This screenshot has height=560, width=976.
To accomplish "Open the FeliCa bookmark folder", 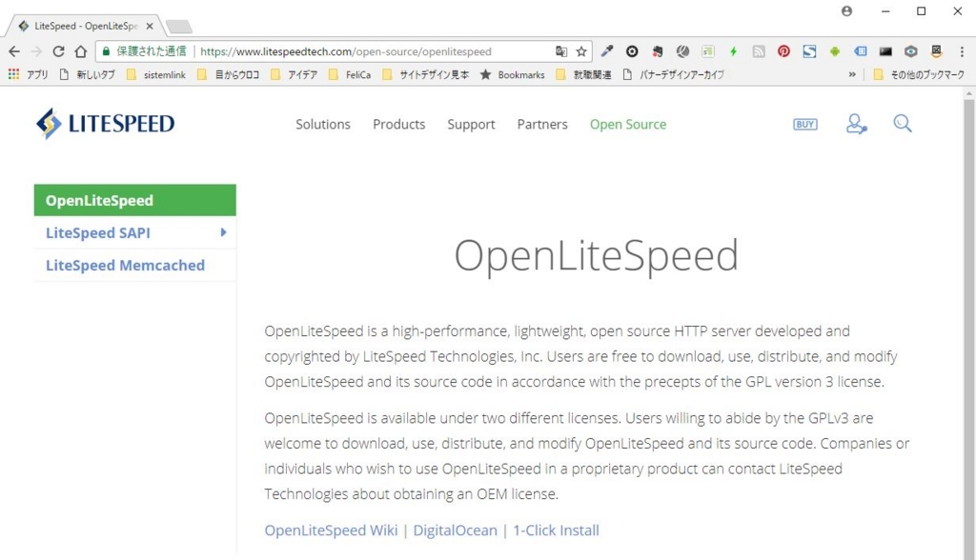I will pyautogui.click(x=350, y=74).
